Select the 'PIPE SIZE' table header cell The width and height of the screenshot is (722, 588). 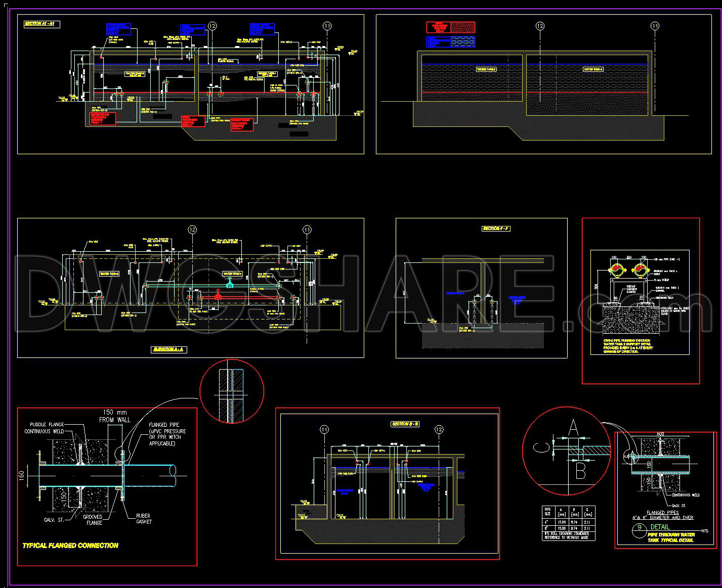(547, 512)
